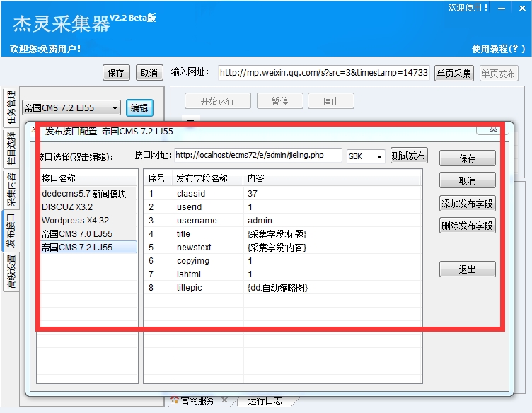Close the 发布接口配置 dialog
Image resolution: width=532 pixels, height=413 pixels.
(x=492, y=129)
